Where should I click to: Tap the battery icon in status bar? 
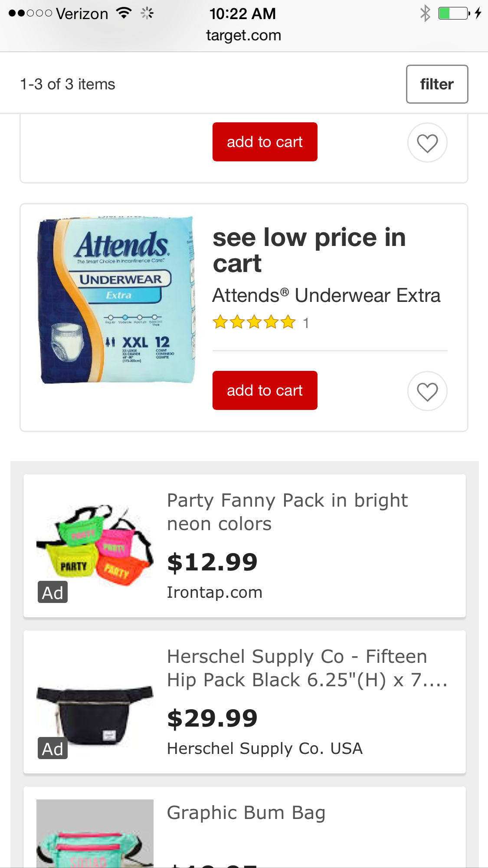pyautogui.click(x=454, y=13)
